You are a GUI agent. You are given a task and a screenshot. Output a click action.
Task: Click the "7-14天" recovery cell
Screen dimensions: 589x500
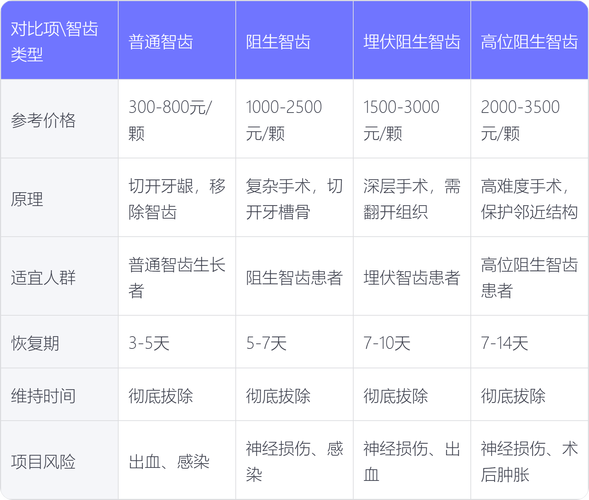pos(529,342)
